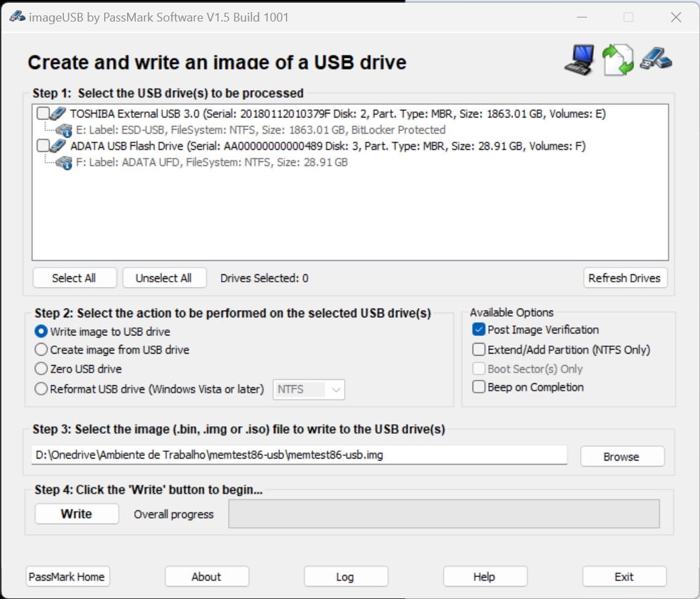Click the Write button to begin
The width and height of the screenshot is (700, 599).
tap(77, 514)
